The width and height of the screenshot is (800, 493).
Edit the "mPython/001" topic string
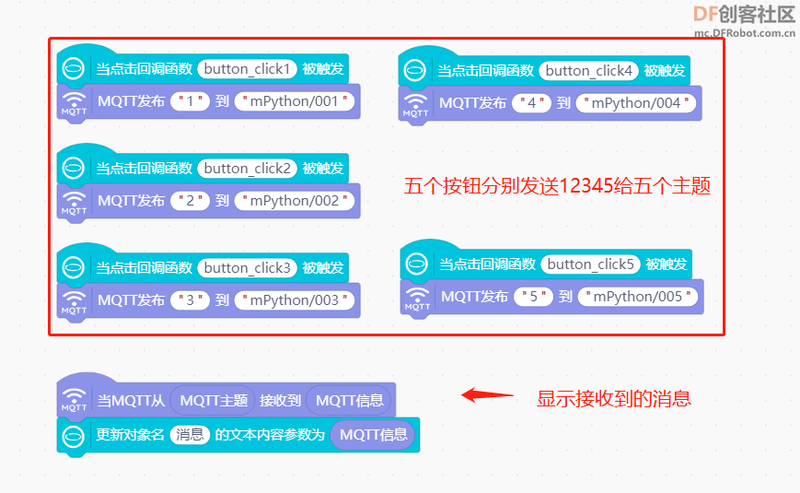(x=294, y=101)
